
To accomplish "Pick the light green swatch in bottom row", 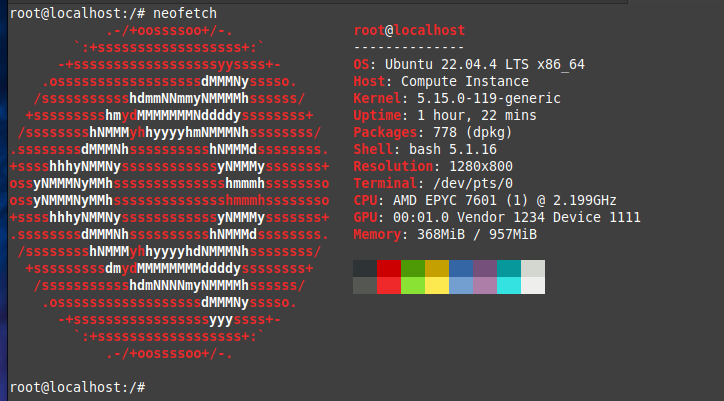I will [413, 285].
